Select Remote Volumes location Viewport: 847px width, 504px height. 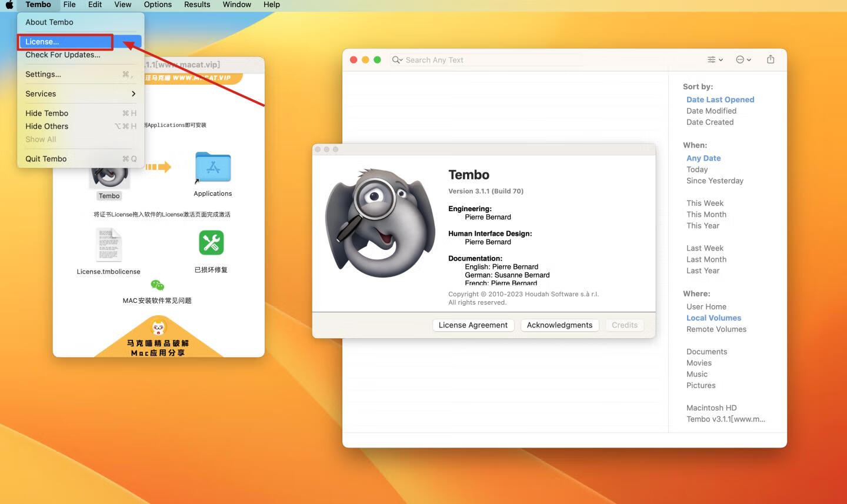pyautogui.click(x=716, y=329)
